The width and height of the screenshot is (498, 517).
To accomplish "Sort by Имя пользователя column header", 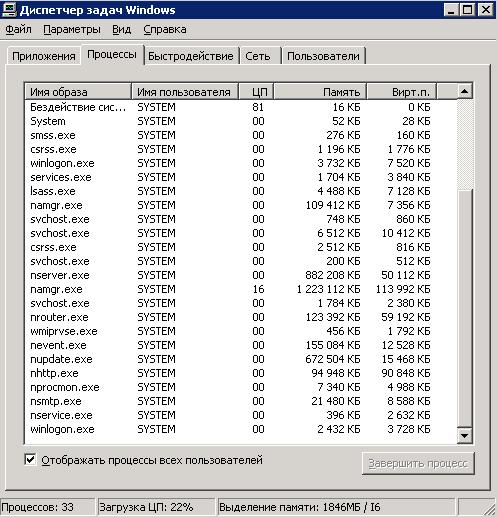I will point(185,92).
